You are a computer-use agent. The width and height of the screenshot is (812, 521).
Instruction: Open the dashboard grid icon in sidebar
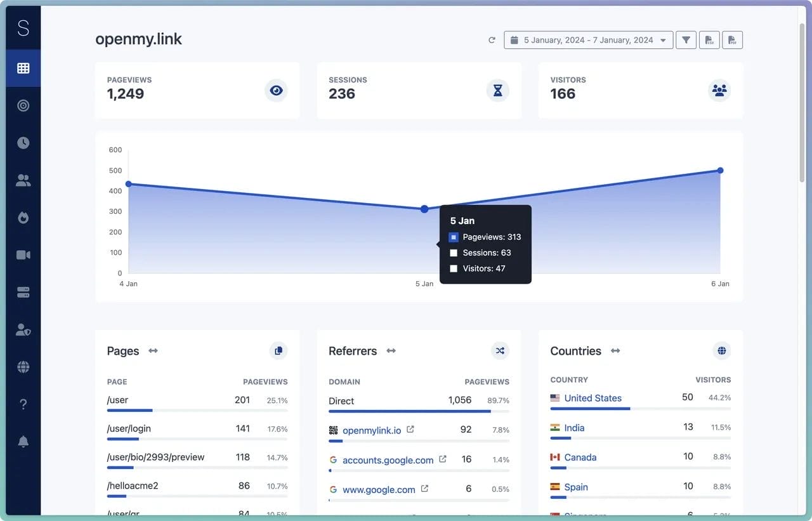23,68
